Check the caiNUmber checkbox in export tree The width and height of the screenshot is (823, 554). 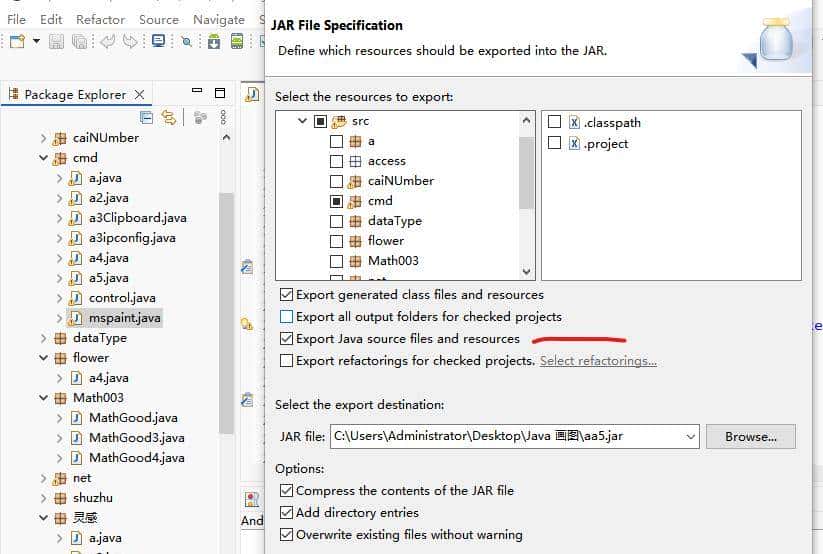[x=336, y=181]
